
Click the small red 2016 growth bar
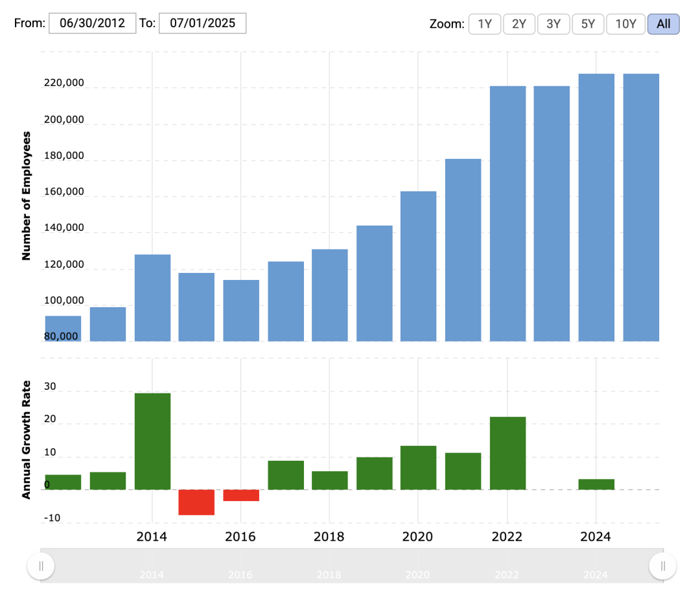point(241,495)
